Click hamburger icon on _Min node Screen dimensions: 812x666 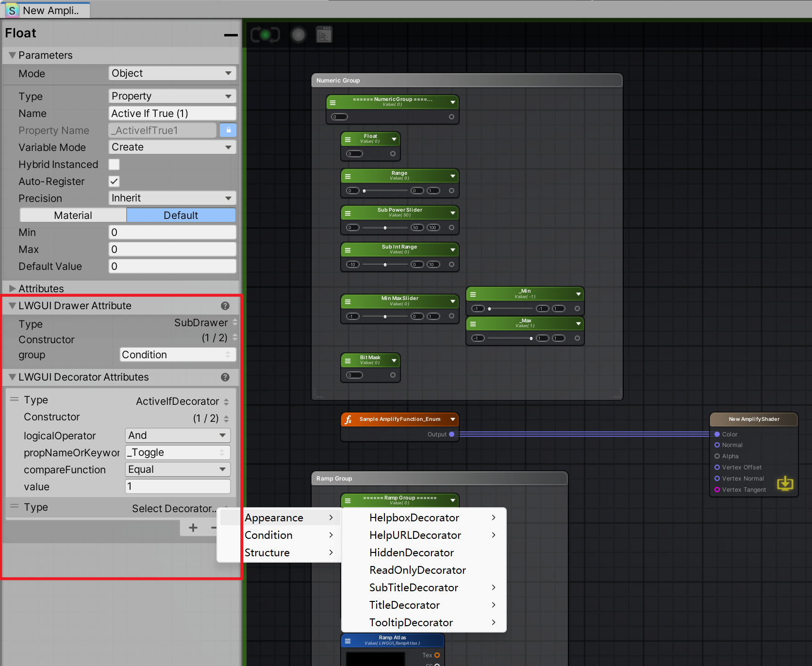point(473,294)
